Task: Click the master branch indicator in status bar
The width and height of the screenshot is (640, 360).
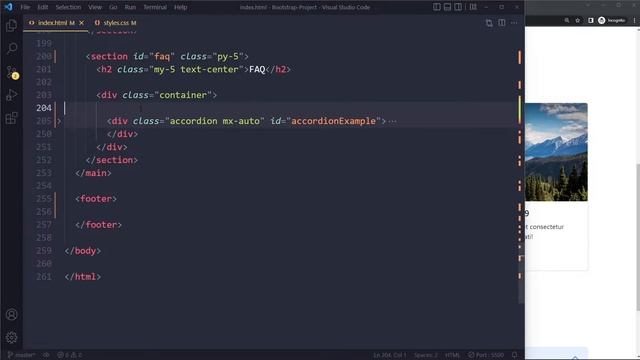Action: click(21, 355)
